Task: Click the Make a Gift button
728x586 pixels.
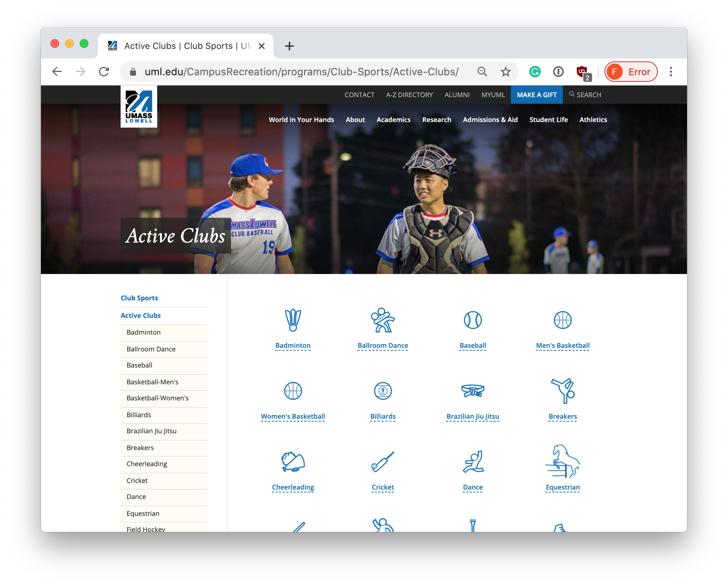Action: point(536,95)
